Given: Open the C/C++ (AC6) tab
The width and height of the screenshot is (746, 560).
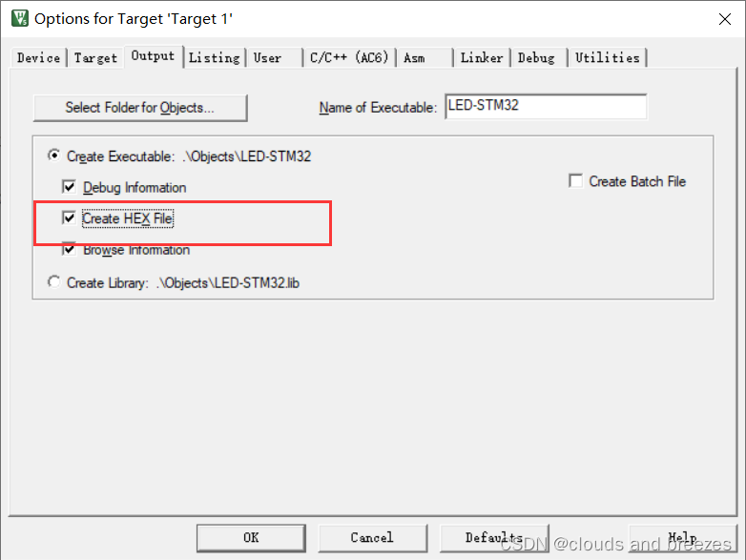Looking at the screenshot, I should 349,58.
